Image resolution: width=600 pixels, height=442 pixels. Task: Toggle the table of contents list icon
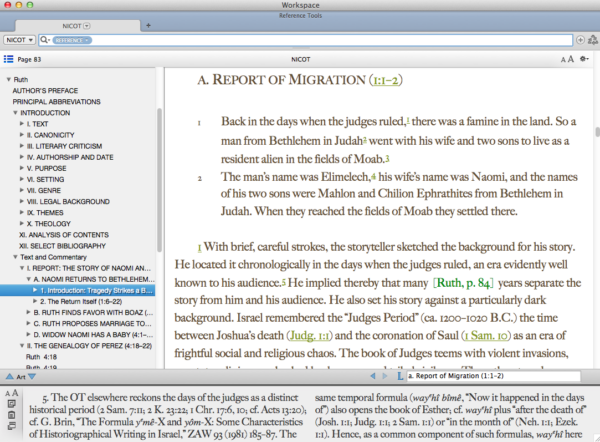click(x=8, y=59)
